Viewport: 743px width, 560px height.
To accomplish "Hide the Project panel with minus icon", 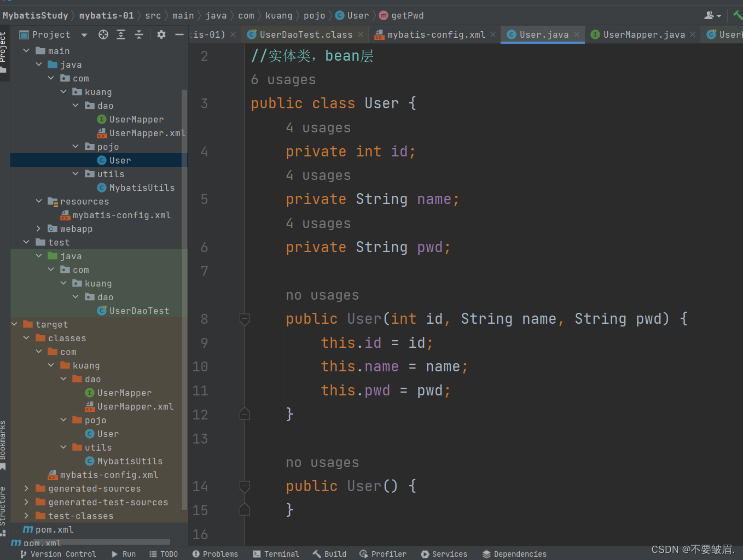I will (x=179, y=34).
